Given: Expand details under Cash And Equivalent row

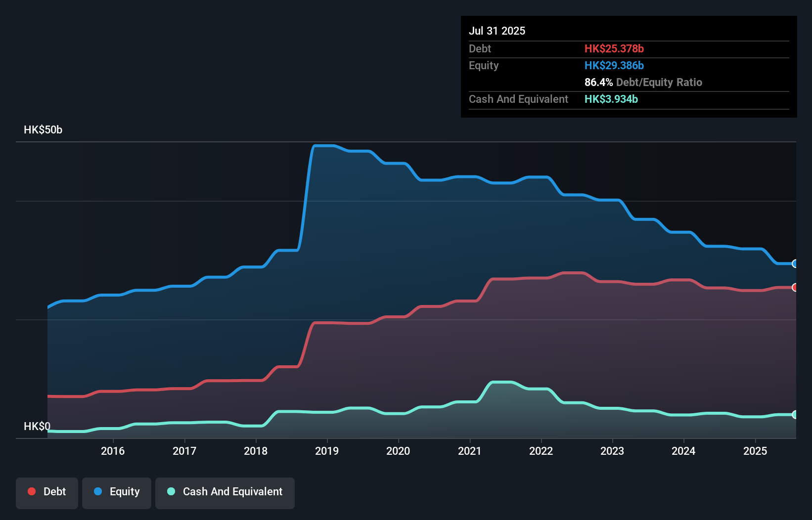Looking at the screenshot, I should coord(518,99).
